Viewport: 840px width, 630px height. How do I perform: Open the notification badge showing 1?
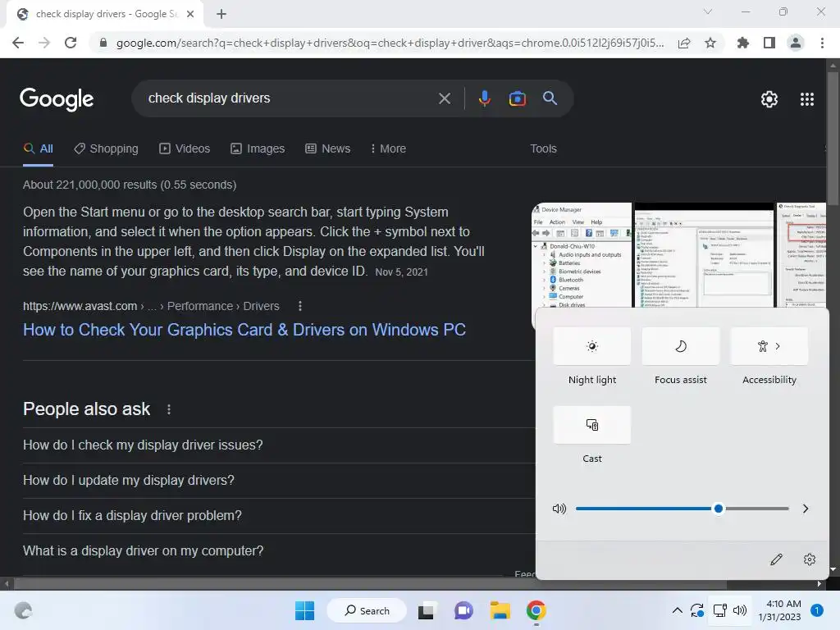click(x=817, y=610)
